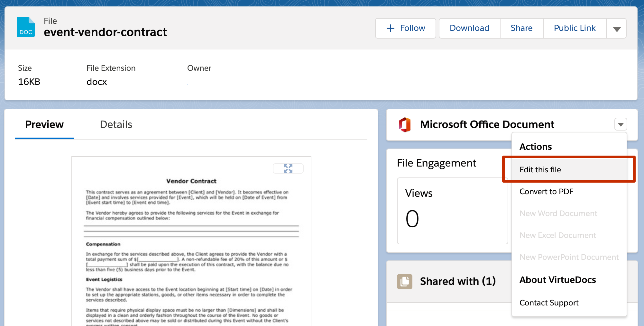The height and width of the screenshot is (326, 644).
Task: Open the Public Link overflow dropdown arrow
Action: (x=617, y=28)
